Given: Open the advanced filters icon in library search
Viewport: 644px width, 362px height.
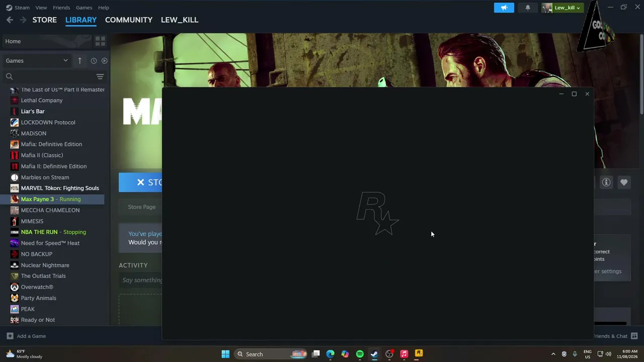Looking at the screenshot, I should (x=100, y=76).
